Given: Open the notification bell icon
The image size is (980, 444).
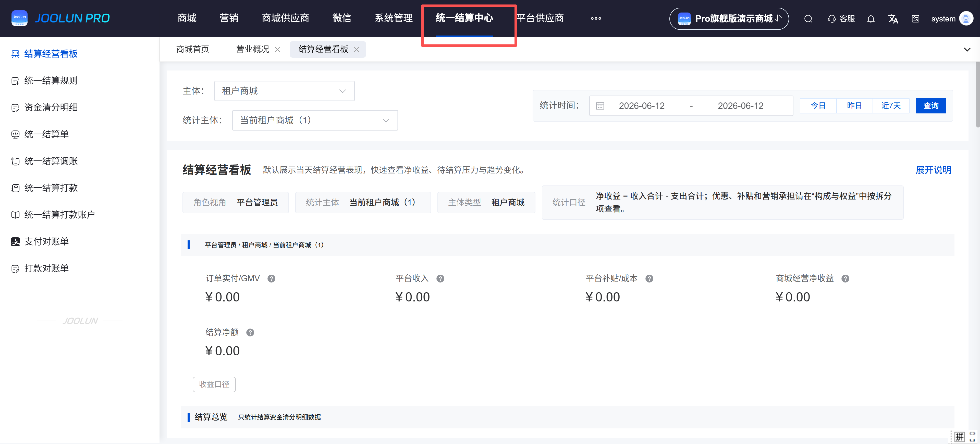Looking at the screenshot, I should click(871, 19).
